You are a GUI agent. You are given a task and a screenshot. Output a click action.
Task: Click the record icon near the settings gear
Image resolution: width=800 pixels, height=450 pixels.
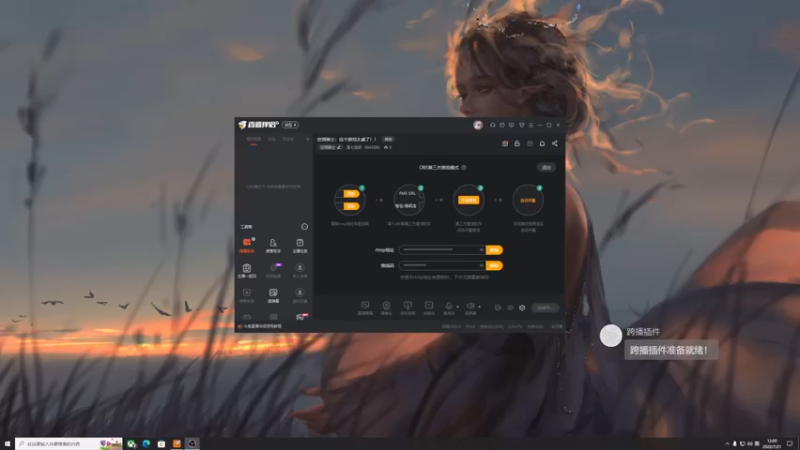[498, 308]
